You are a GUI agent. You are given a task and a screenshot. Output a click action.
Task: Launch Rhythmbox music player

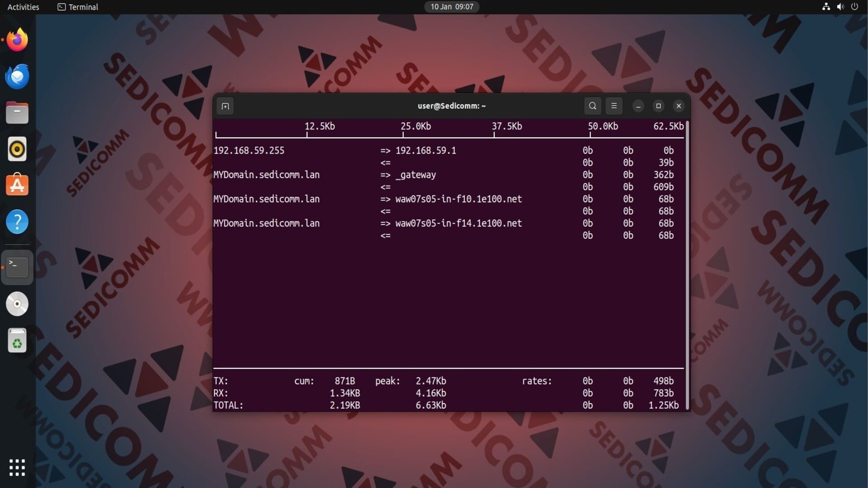click(17, 149)
